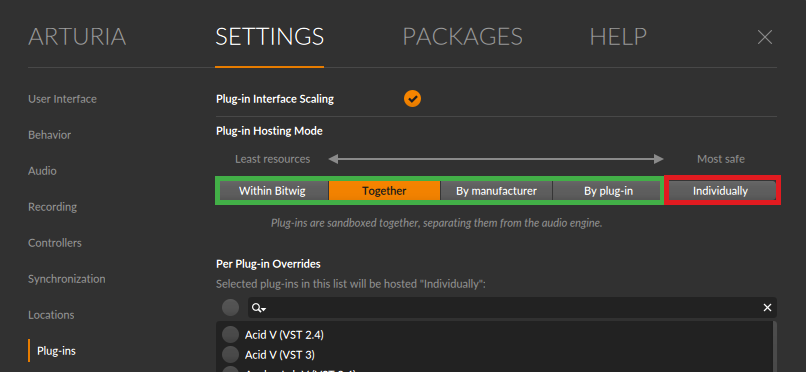Image resolution: width=806 pixels, height=372 pixels.
Task: Toggle Acid V (VST 3) override
Action: click(230, 355)
